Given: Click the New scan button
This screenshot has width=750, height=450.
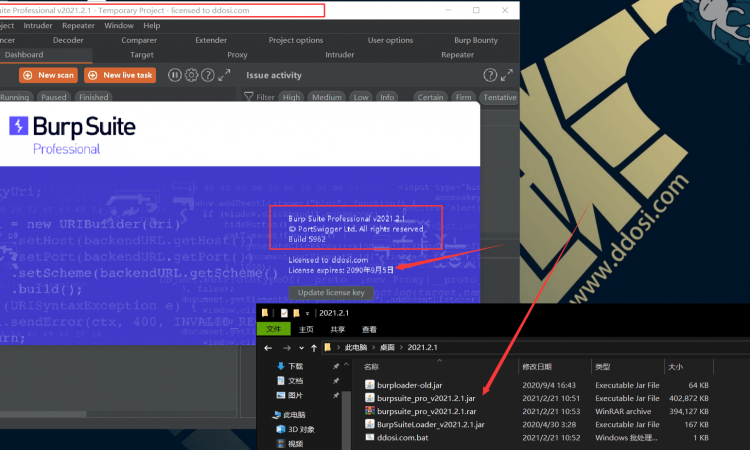Looking at the screenshot, I should point(48,75).
